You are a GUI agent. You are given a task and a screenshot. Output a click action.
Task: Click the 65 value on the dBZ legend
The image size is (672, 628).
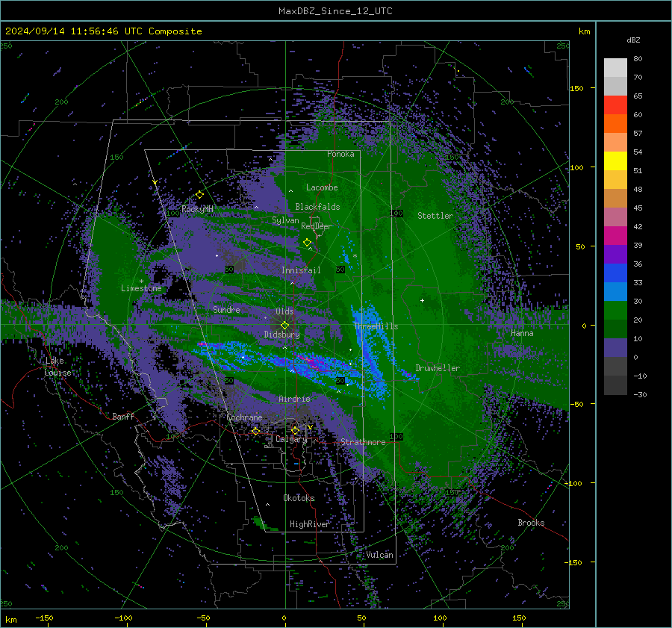click(638, 96)
